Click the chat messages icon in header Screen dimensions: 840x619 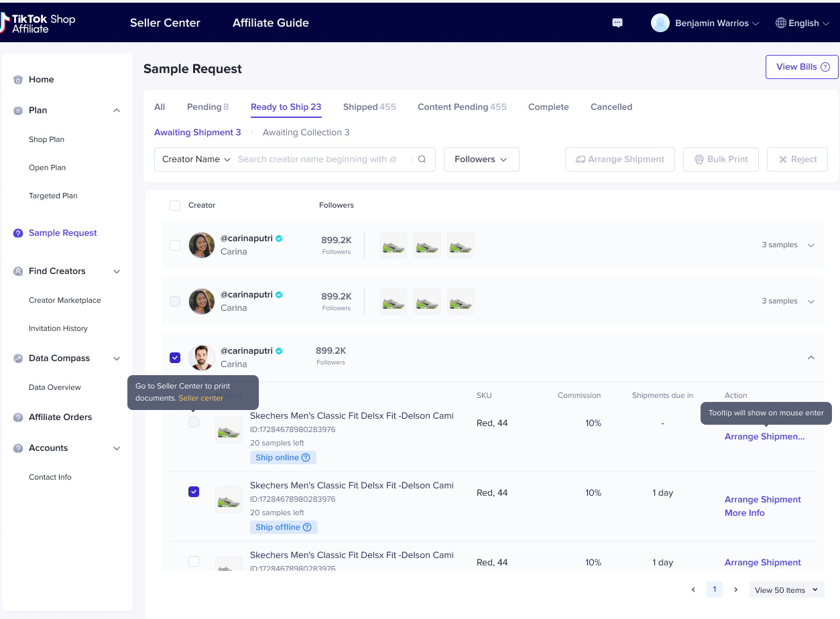click(x=617, y=23)
